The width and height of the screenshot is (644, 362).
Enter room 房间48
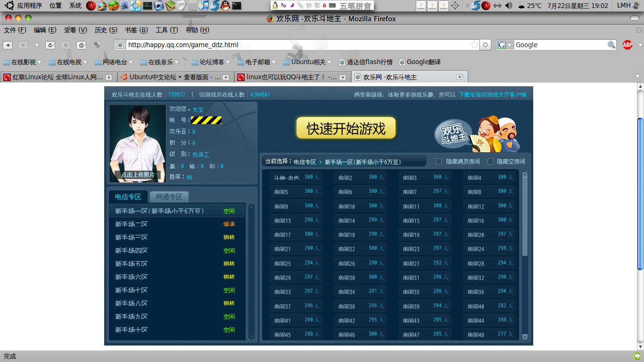point(489,334)
